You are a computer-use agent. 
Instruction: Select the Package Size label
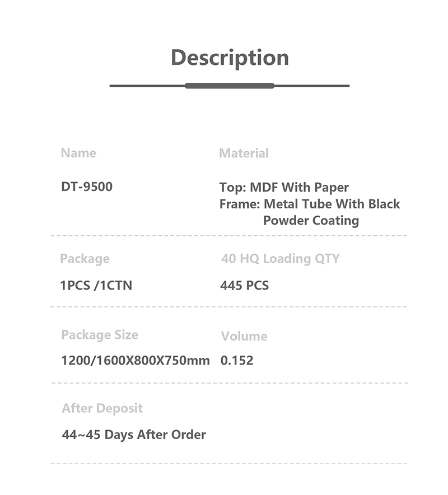click(x=100, y=335)
